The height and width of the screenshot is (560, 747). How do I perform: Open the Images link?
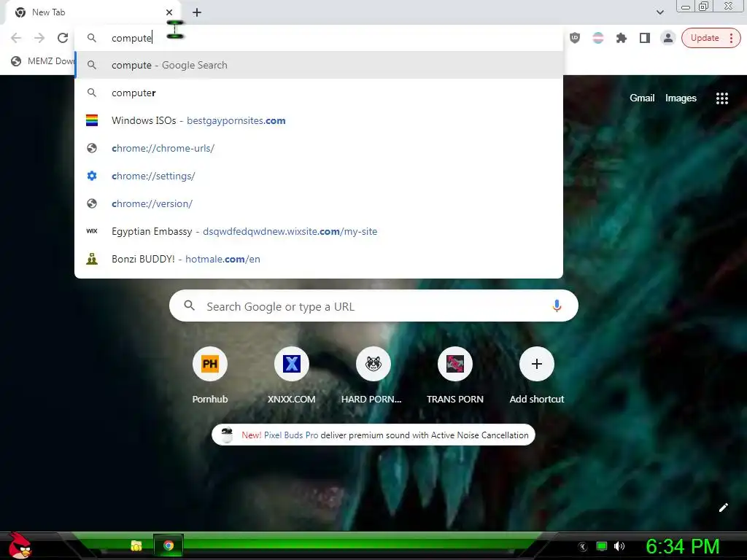click(681, 98)
